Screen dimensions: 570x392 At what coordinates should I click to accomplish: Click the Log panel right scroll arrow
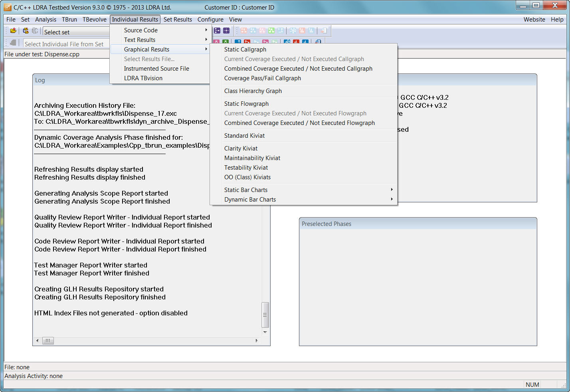tap(257, 341)
